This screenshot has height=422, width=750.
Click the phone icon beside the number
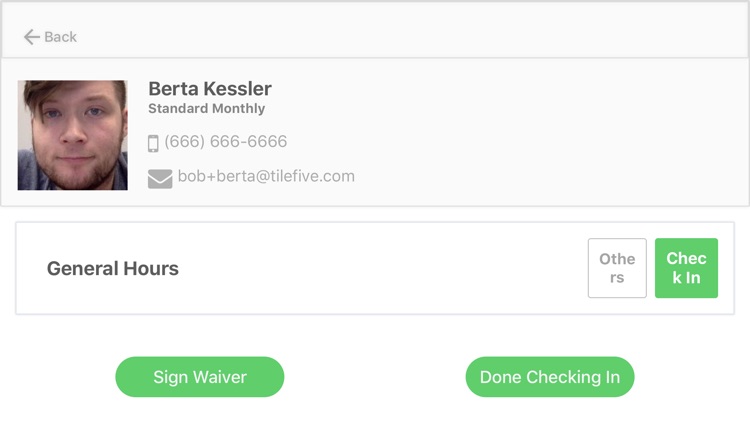pyautogui.click(x=153, y=143)
